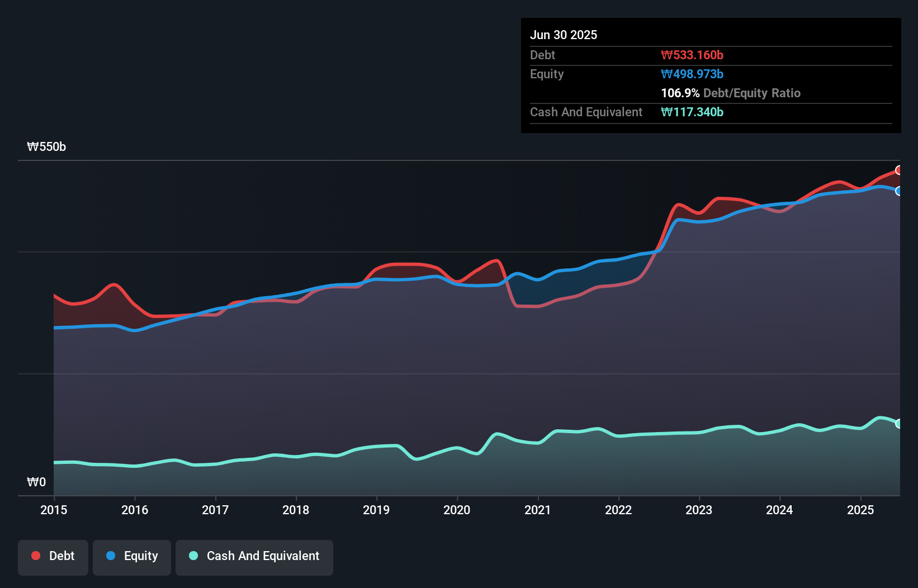
Task: Click the red Debt value marker in tooltip
Action: point(692,55)
